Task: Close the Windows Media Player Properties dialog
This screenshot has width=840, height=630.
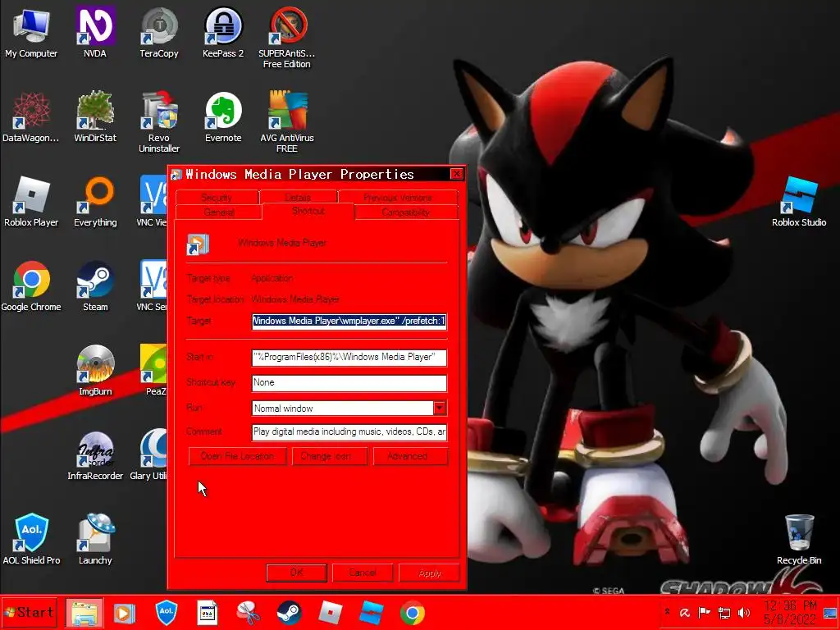Action: click(x=456, y=174)
